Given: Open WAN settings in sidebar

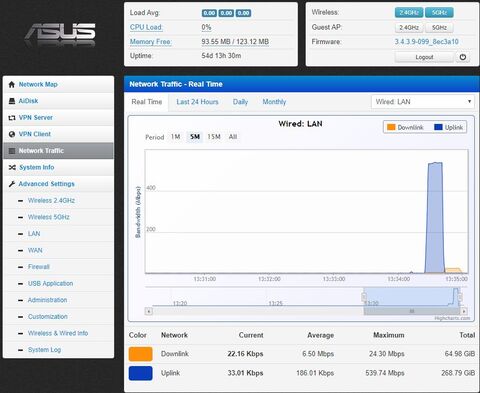Looking at the screenshot, I should pos(35,250).
